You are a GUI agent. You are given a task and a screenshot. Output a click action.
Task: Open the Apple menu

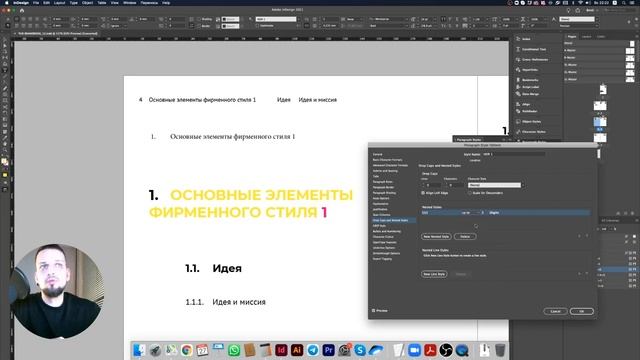(7, 2)
